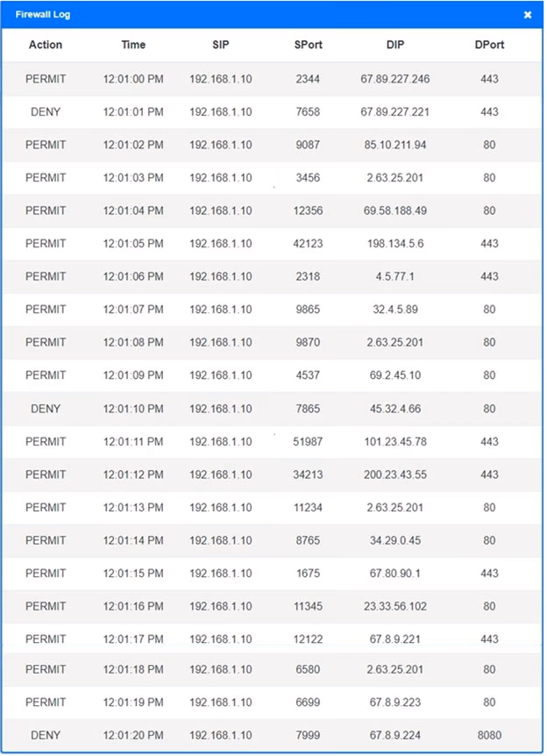Click the DPort column header

(x=489, y=45)
